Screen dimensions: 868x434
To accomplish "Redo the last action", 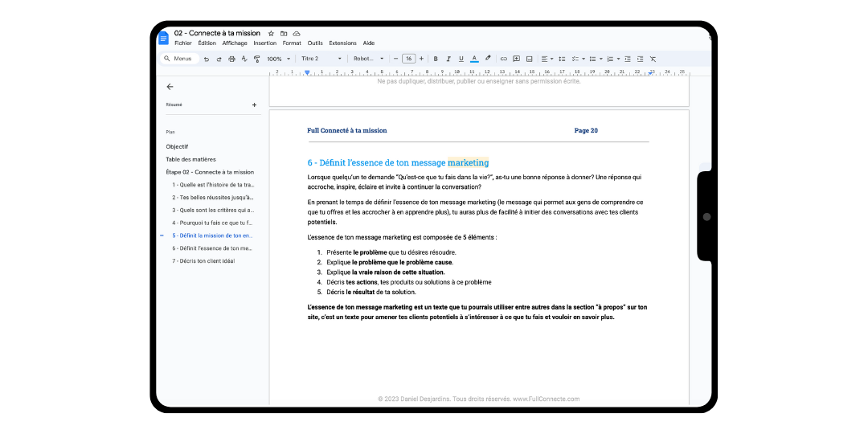I will pos(219,59).
